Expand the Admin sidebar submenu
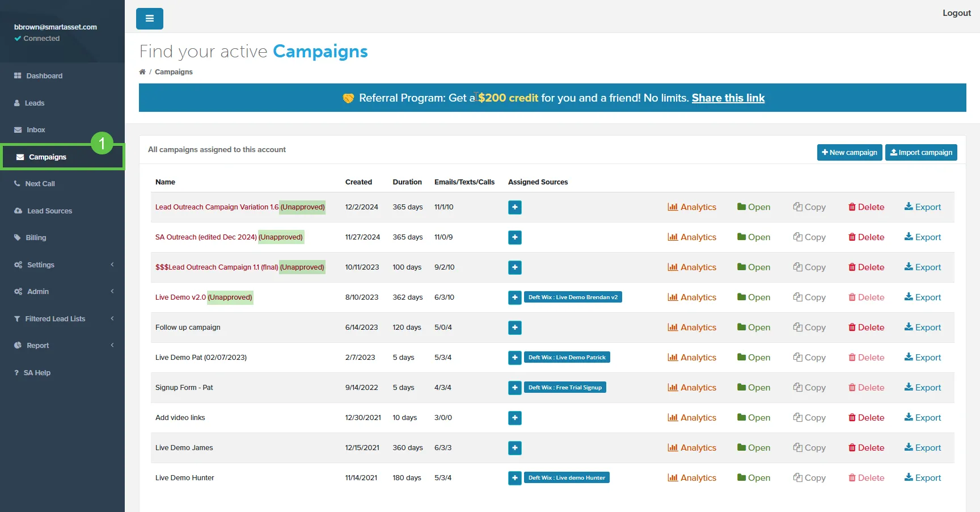Viewport: 980px width, 512px height. (x=62, y=292)
